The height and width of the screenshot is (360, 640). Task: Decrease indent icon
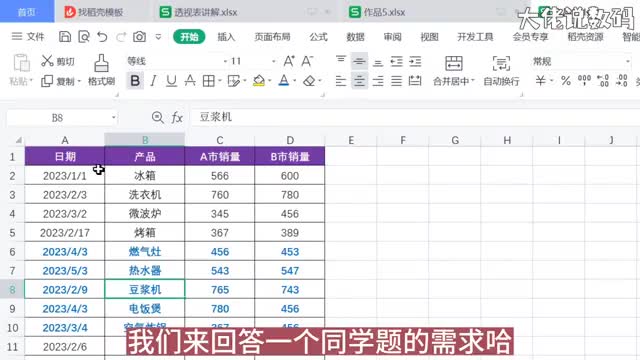pyautogui.click(x=396, y=61)
